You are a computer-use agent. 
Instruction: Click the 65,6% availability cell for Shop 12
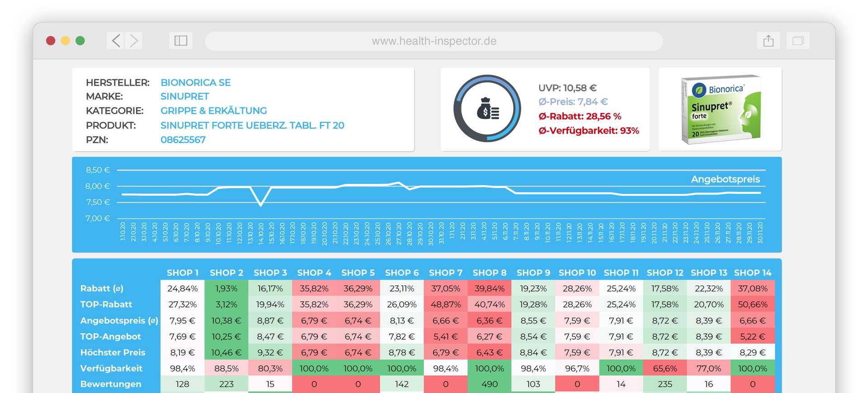pos(665,368)
